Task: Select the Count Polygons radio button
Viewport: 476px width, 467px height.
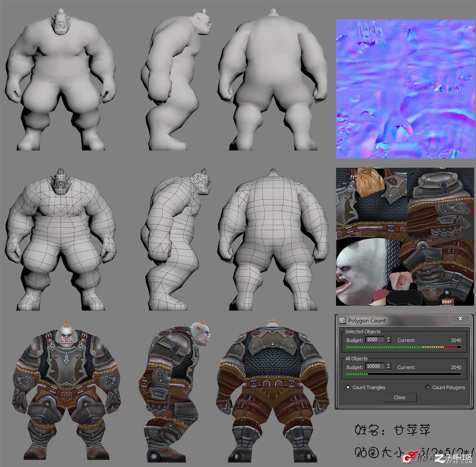Action: (428, 387)
